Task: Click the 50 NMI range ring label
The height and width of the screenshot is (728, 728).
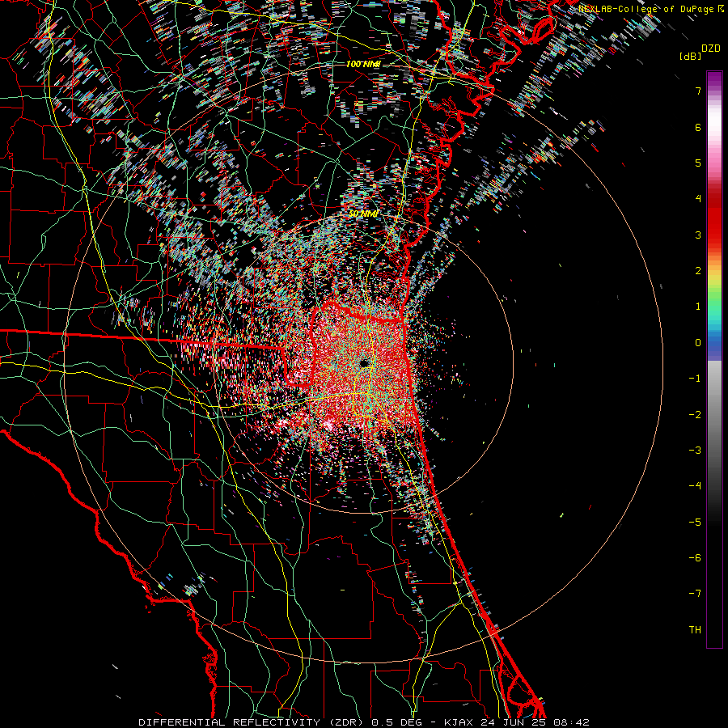Action: pyautogui.click(x=363, y=214)
